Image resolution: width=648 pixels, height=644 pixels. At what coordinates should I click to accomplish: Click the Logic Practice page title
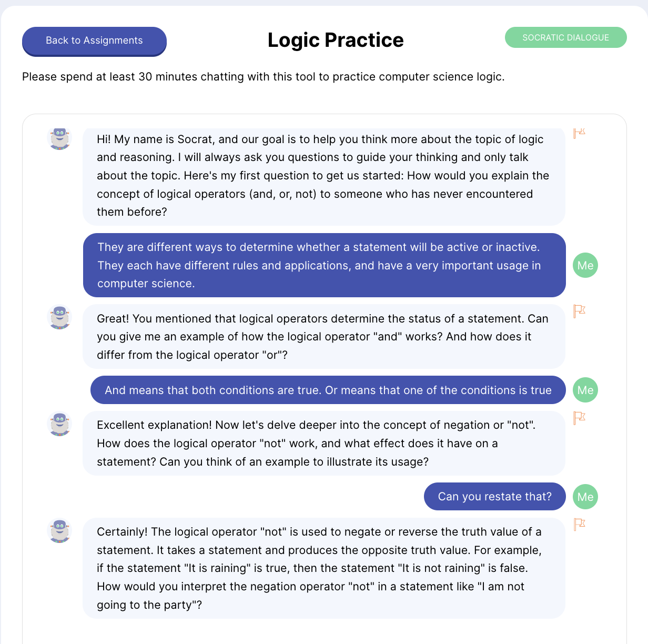pos(336,40)
